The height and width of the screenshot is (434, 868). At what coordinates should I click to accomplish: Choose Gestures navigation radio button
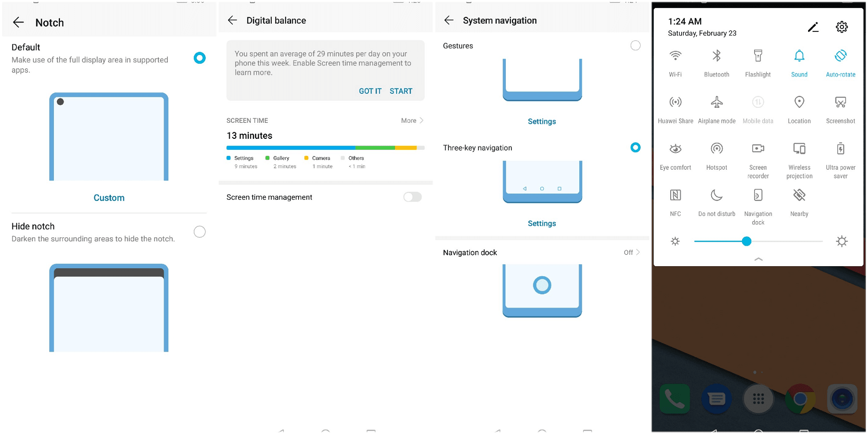[x=635, y=45]
